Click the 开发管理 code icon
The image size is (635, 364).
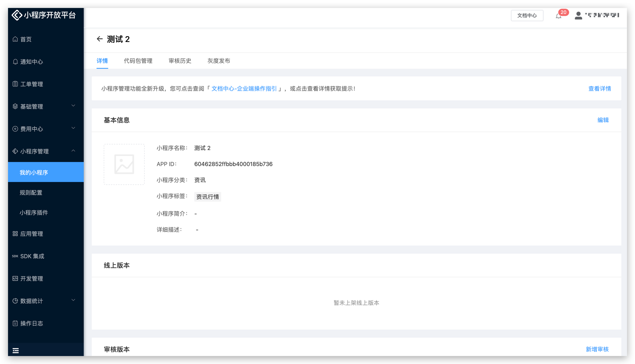[15, 278]
